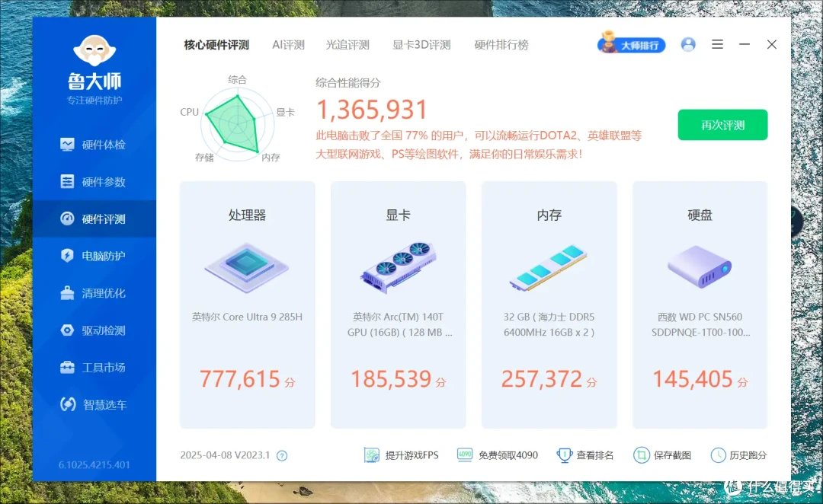
Task: Click the version date 2025-04-08 V2023.1
Action: pos(225,455)
